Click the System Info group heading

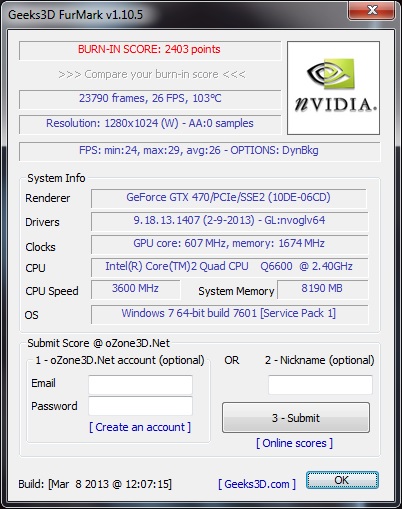56,178
